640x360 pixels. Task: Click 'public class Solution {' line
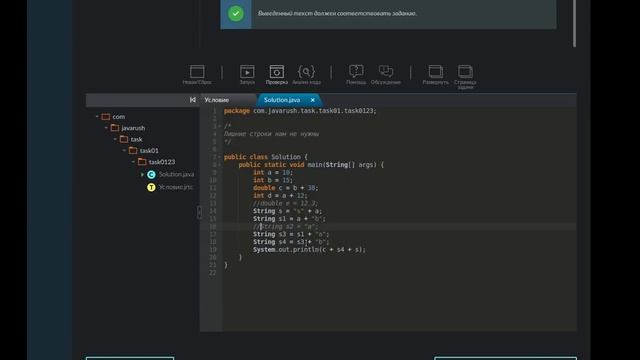(266, 157)
